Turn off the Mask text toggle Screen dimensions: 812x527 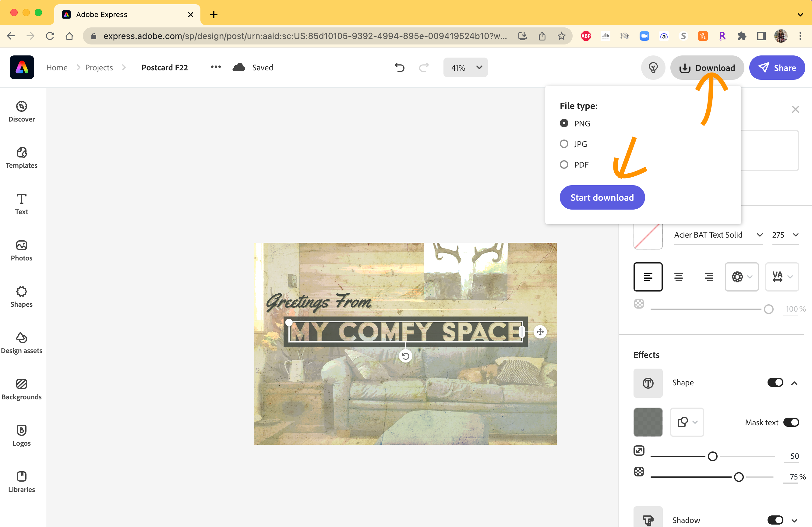point(791,422)
